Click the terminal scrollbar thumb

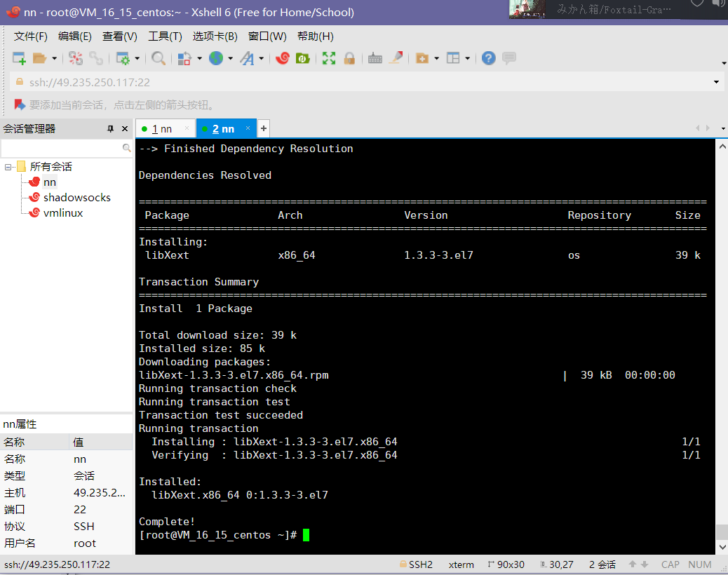(722, 532)
